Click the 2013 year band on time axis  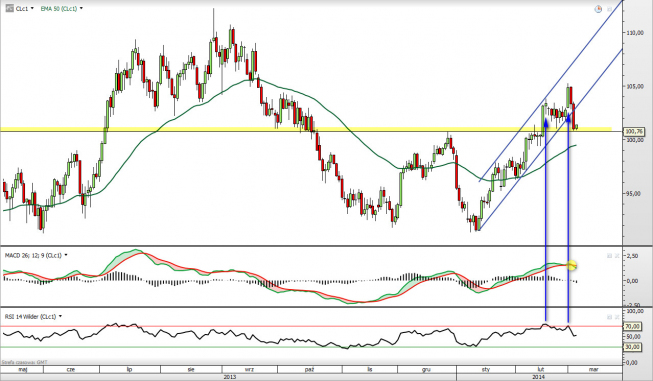click(228, 377)
